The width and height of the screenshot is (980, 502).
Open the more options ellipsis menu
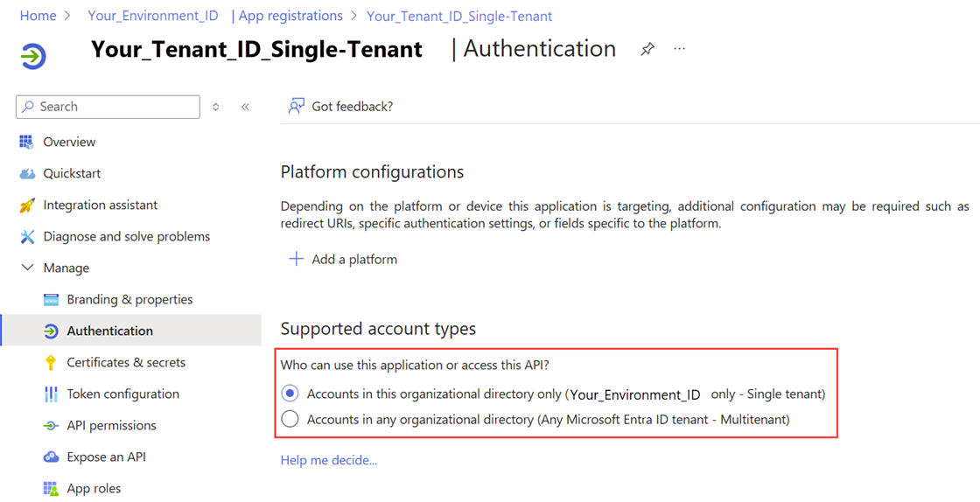click(x=680, y=49)
